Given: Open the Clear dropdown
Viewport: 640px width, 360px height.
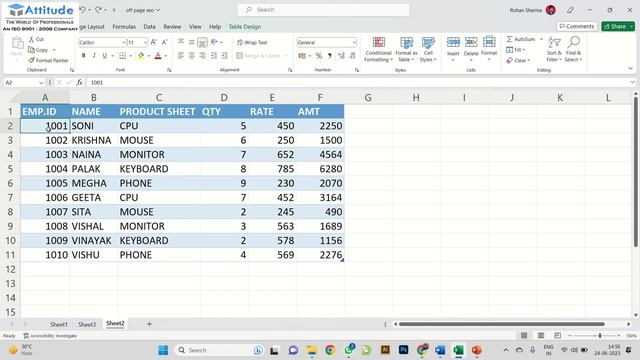Looking at the screenshot, I should click(518, 60).
